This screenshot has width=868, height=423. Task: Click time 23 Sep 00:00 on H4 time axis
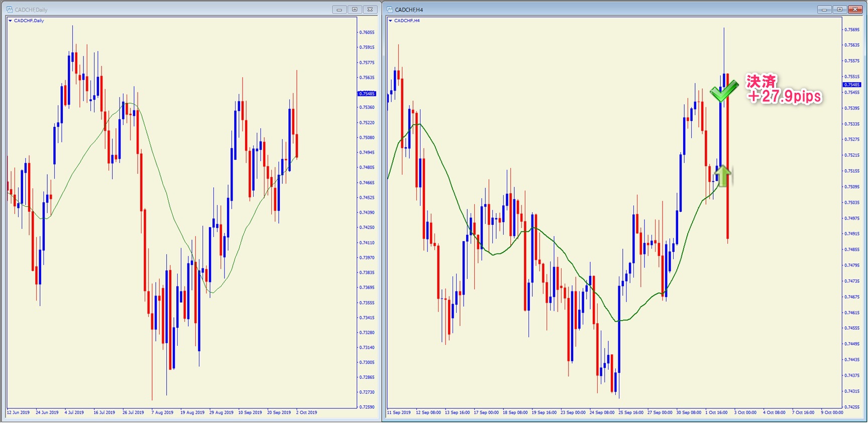tap(573, 412)
